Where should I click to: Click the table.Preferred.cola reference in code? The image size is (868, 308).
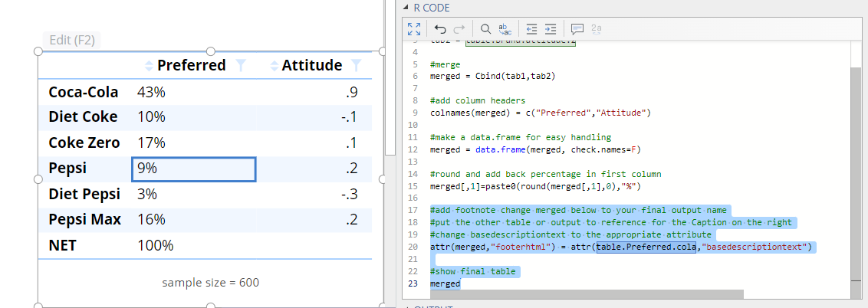[647, 247]
